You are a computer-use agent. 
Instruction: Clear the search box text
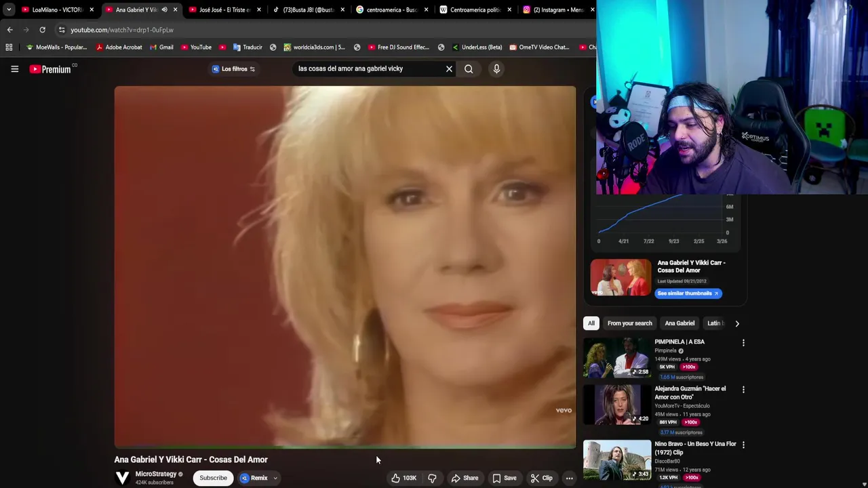[x=449, y=68]
